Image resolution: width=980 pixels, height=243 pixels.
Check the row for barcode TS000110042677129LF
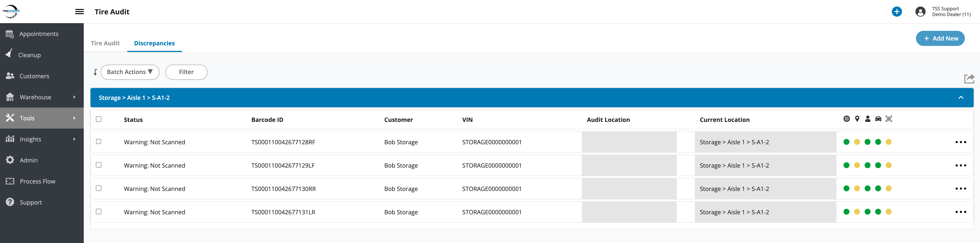(x=99, y=165)
